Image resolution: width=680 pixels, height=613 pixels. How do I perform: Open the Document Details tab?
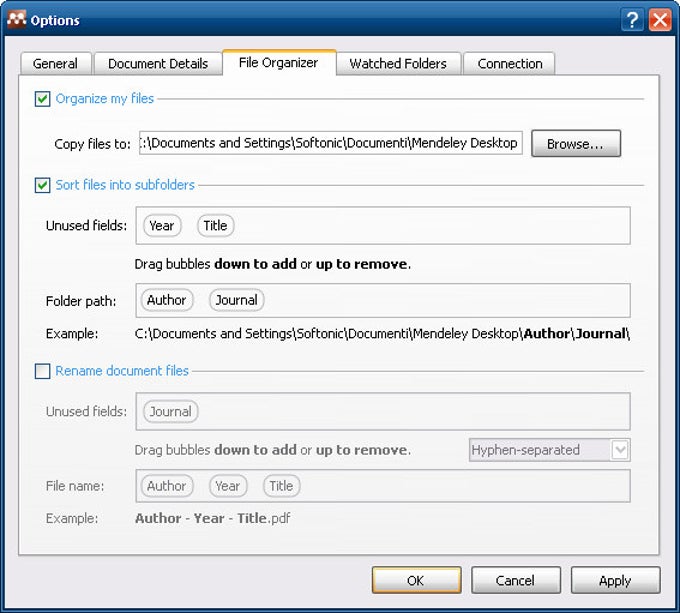coord(158,63)
